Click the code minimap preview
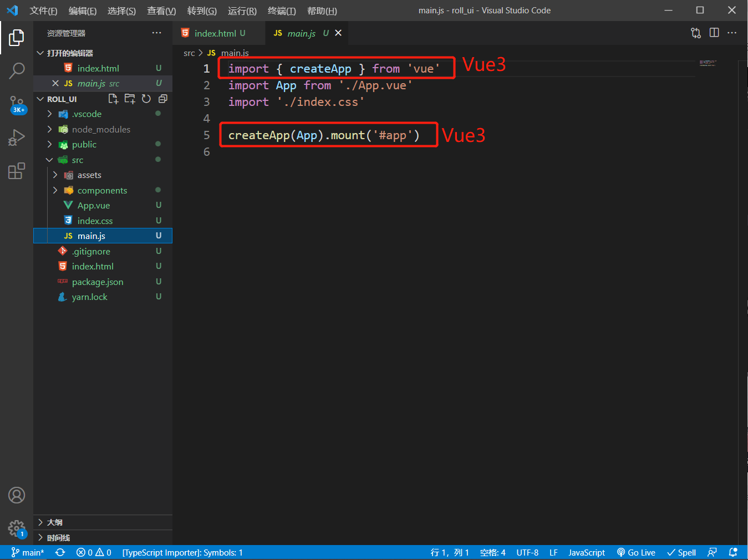The height and width of the screenshot is (560, 748). pos(708,63)
